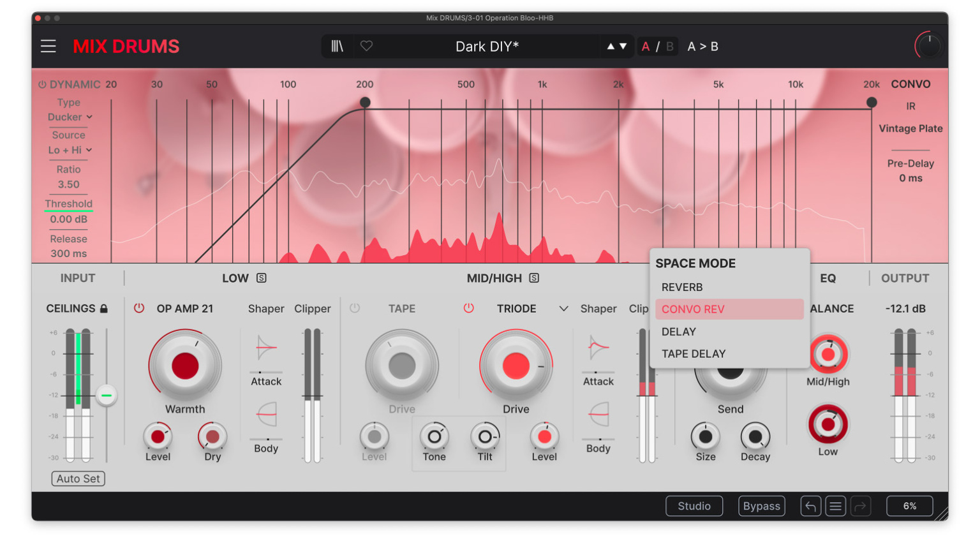This screenshot has height=541, width=980.
Task: Click the Auto Set button
Action: tap(78, 478)
